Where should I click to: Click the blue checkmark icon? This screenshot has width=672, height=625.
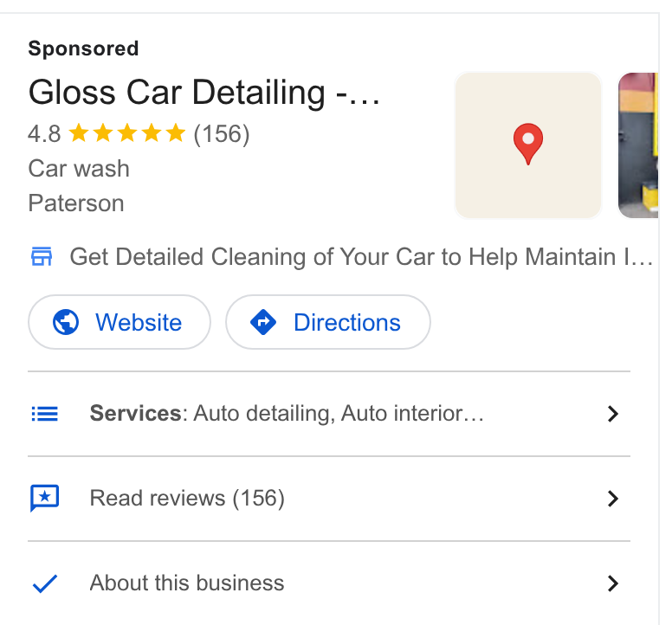[x=45, y=583]
